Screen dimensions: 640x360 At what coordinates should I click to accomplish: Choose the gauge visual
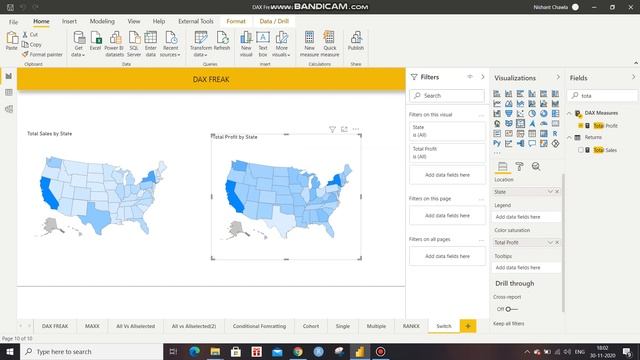tap(544, 123)
